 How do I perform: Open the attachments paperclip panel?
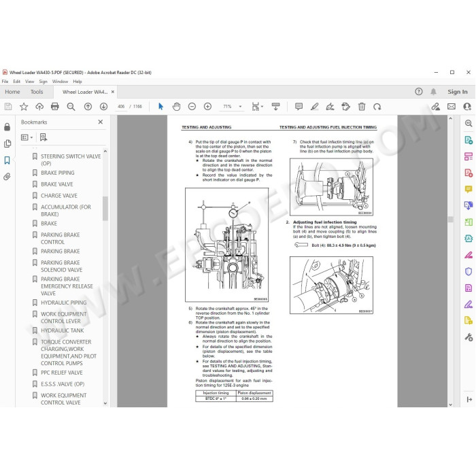7,177
